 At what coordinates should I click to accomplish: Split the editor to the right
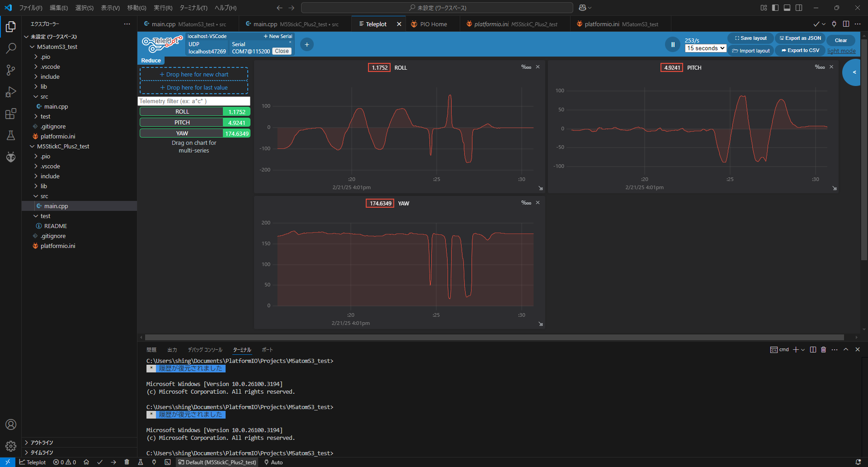point(846,24)
